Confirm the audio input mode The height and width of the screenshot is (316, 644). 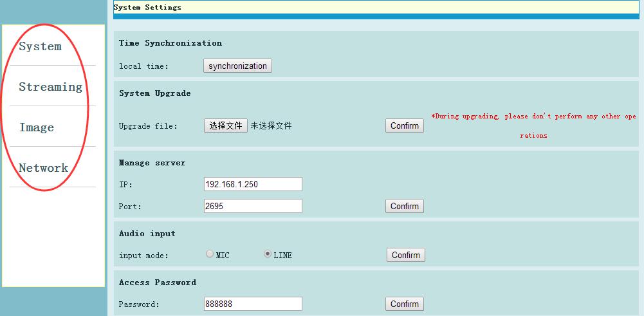[406, 255]
